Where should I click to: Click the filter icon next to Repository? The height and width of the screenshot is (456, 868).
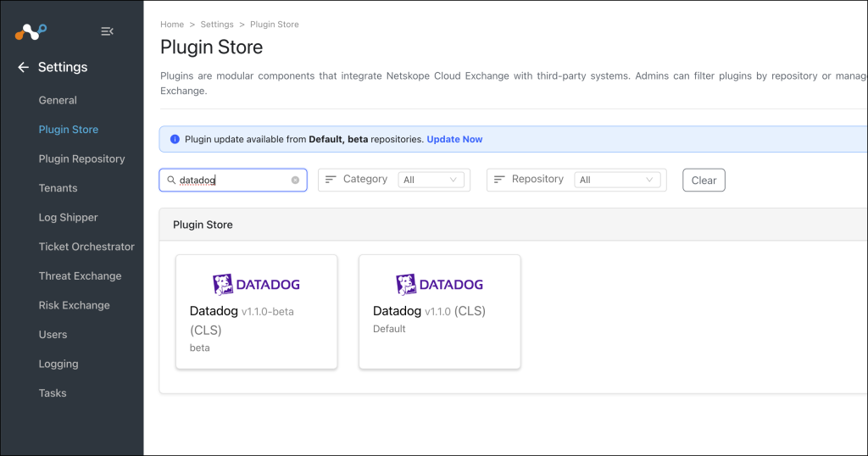[499, 180]
